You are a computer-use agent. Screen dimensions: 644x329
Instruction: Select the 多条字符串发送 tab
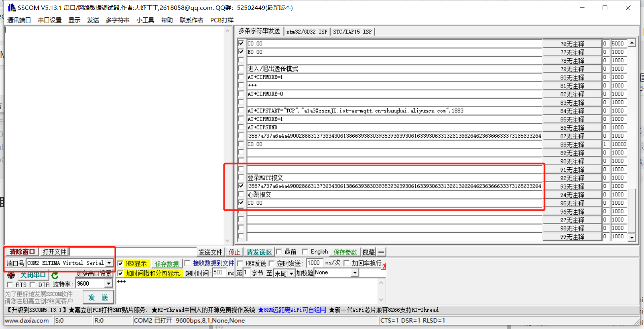coord(259,31)
